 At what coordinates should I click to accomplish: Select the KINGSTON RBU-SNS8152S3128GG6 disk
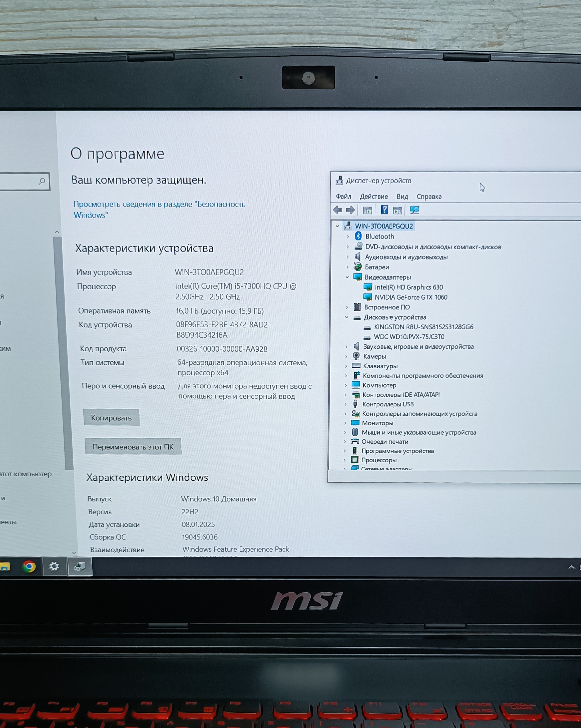pyautogui.click(x=423, y=327)
